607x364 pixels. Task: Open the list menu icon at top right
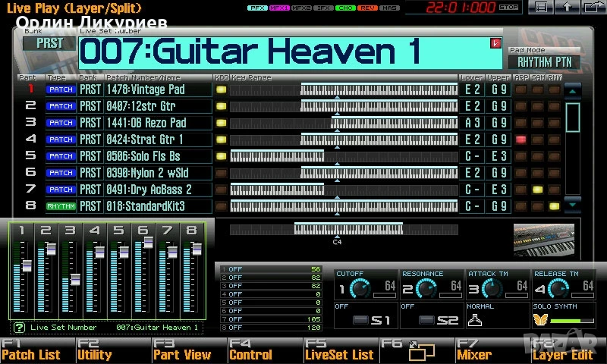coord(541,7)
